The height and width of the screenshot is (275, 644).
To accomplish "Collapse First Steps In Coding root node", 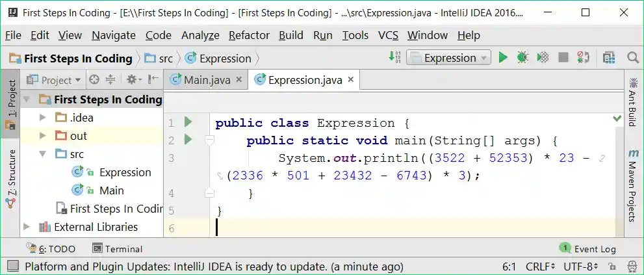I will [27, 99].
